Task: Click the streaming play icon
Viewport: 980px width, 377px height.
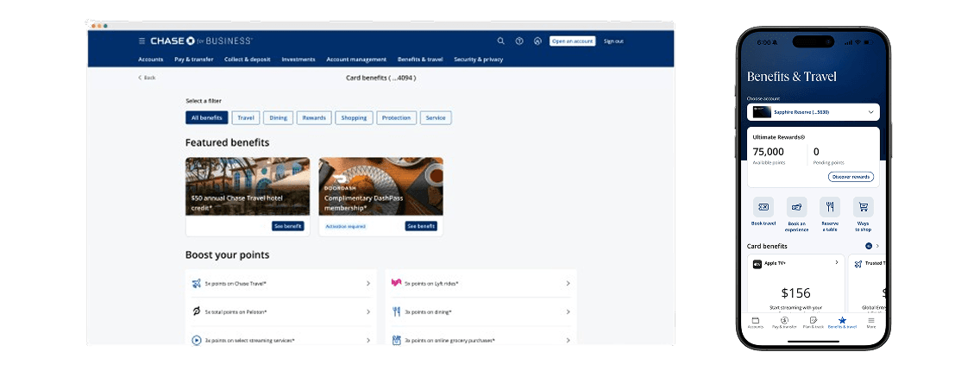Action: (x=197, y=340)
